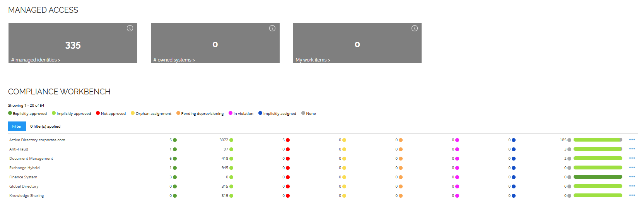Image resolution: width=644 pixels, height=200 pixels.
Task: Click Pending deprovisioning legend entry
Action: 200,113
